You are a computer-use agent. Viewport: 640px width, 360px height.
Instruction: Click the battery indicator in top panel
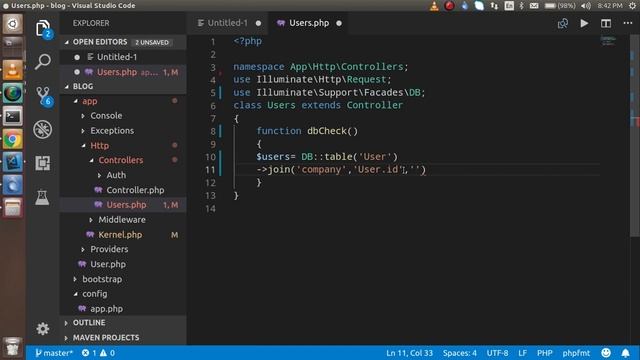point(560,6)
